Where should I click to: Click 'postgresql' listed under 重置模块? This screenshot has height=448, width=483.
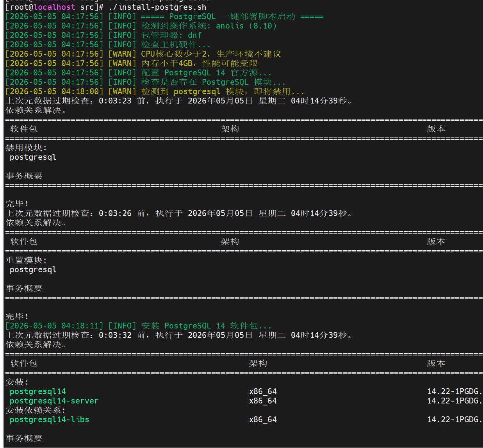(x=33, y=270)
